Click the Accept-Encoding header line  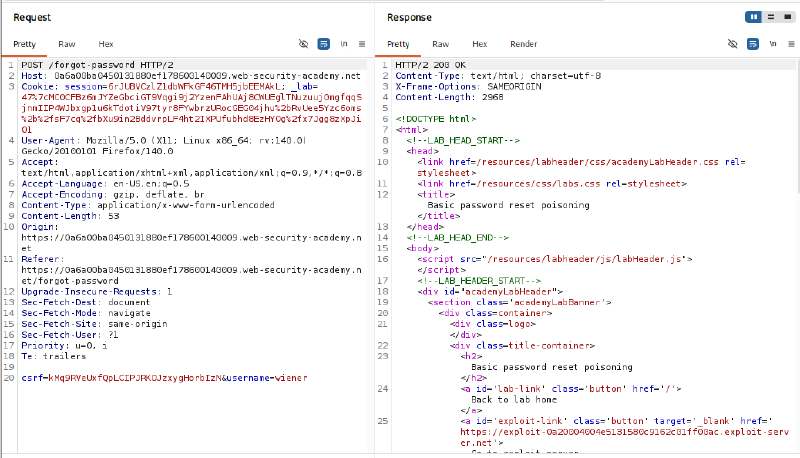112,194
